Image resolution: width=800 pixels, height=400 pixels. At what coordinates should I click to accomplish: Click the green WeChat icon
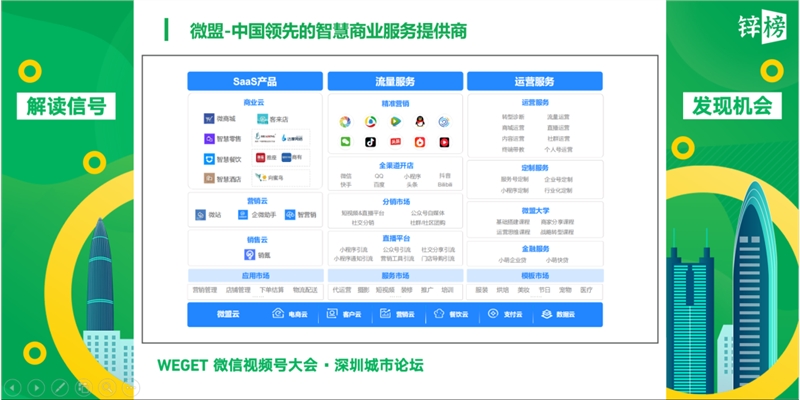(345, 142)
